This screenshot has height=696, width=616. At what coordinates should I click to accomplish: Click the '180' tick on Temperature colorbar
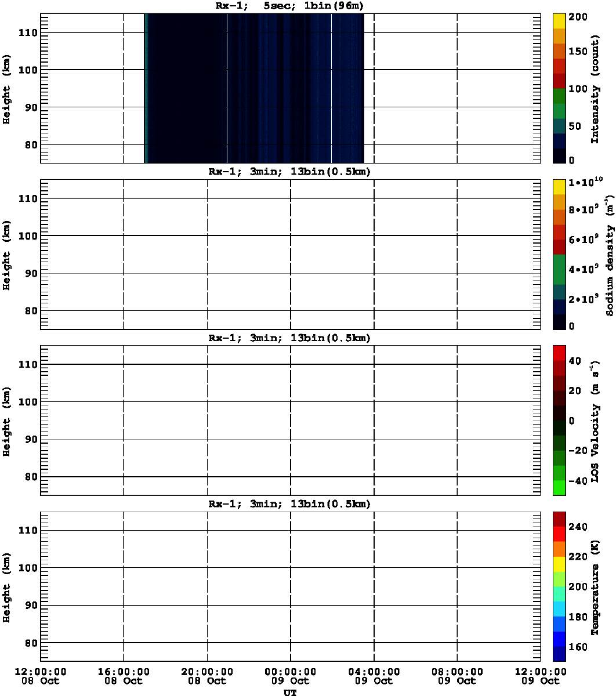pyautogui.click(x=578, y=617)
